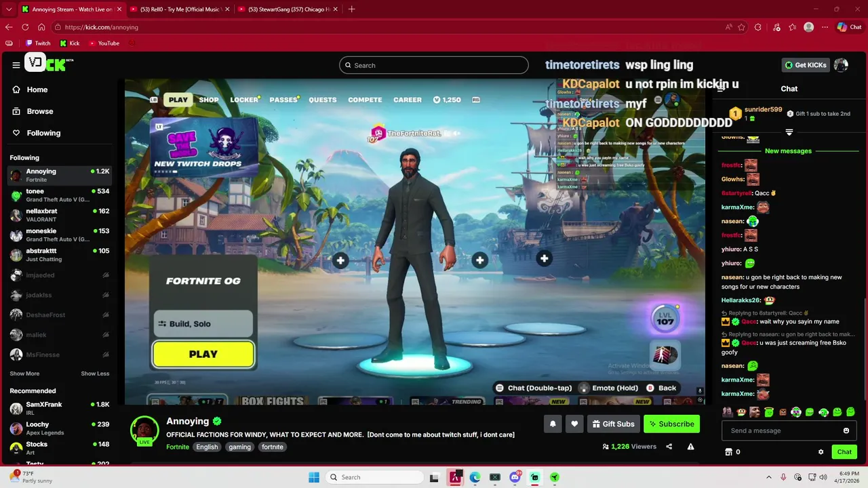
Task: Expand following list with Show More
Action: 24,373
